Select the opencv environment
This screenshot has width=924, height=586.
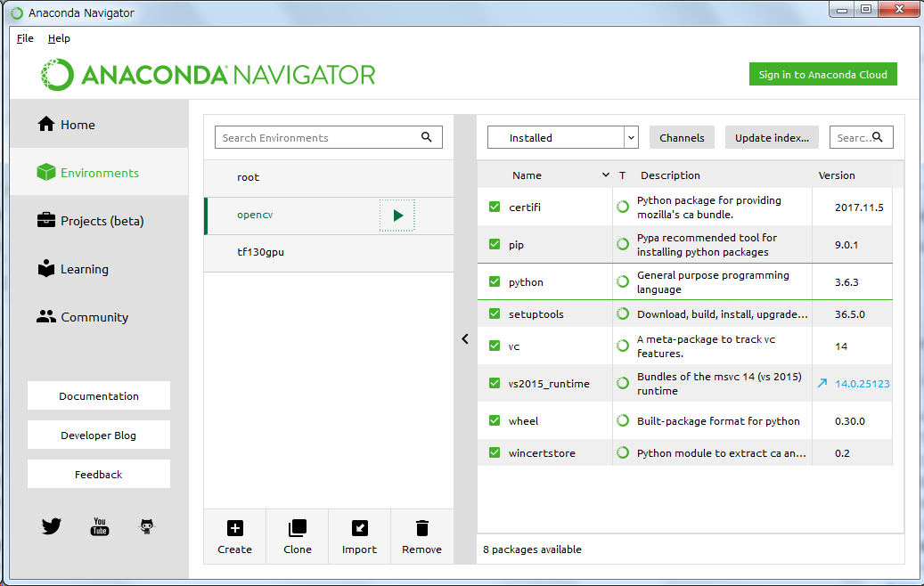tap(328, 215)
